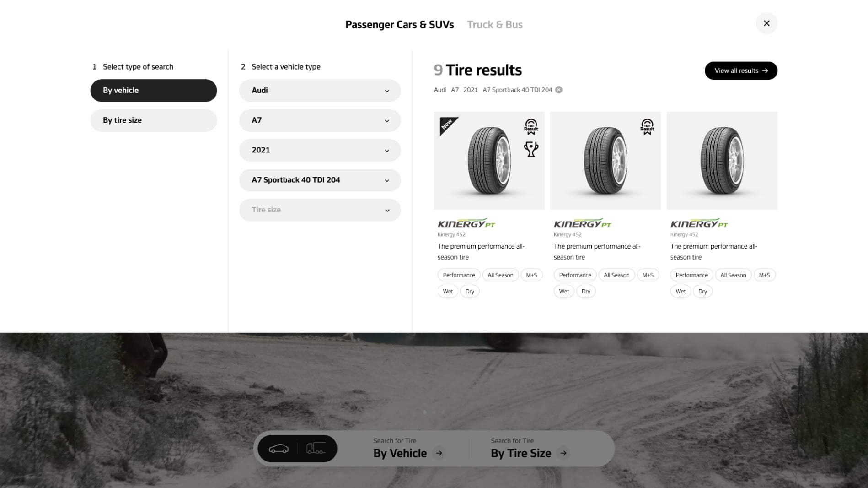The height and width of the screenshot is (488, 868).
Task: Click the middle carousel indicator dot
Action: click(x=434, y=412)
